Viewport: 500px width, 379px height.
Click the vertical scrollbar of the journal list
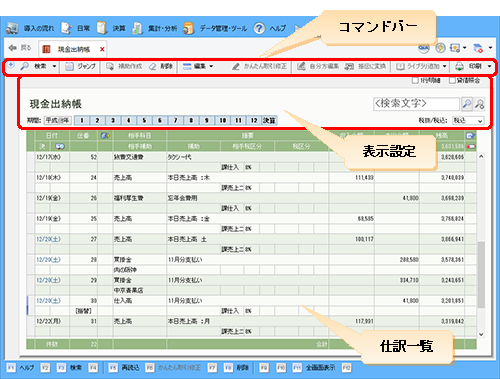pos(481,245)
